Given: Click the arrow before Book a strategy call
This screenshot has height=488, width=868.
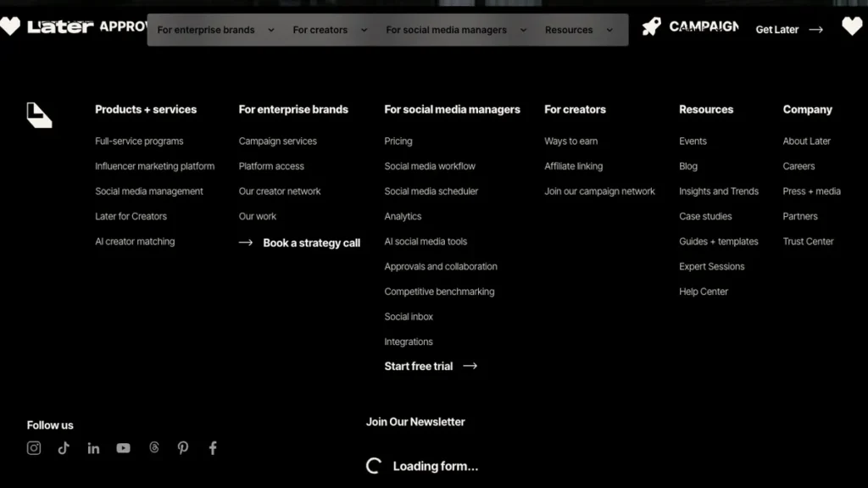Looking at the screenshot, I should pos(246,243).
